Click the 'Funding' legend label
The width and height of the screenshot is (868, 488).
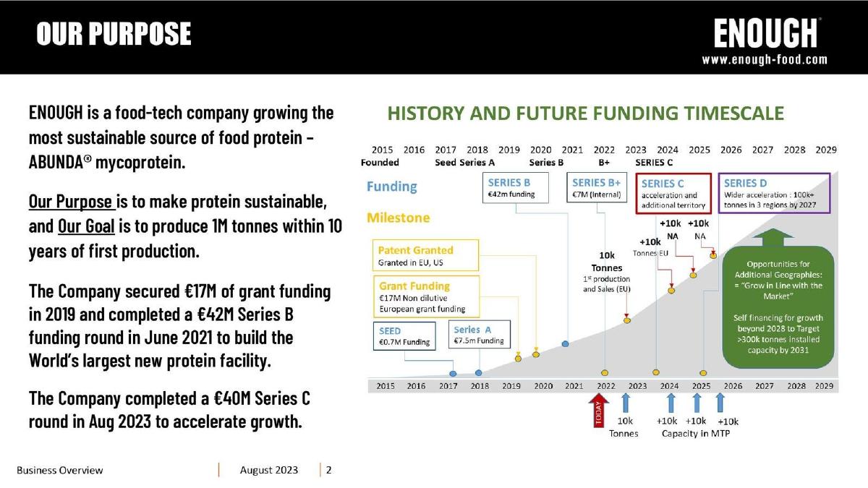pyautogui.click(x=392, y=187)
